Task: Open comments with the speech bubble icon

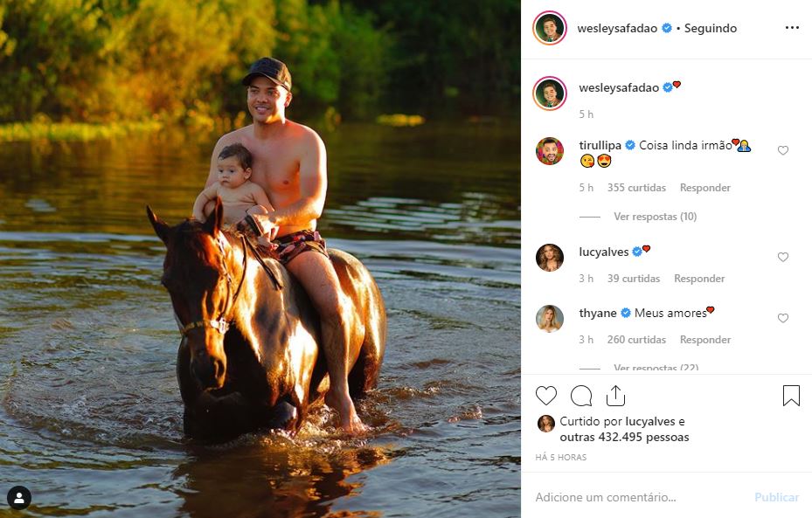Action: point(581,396)
